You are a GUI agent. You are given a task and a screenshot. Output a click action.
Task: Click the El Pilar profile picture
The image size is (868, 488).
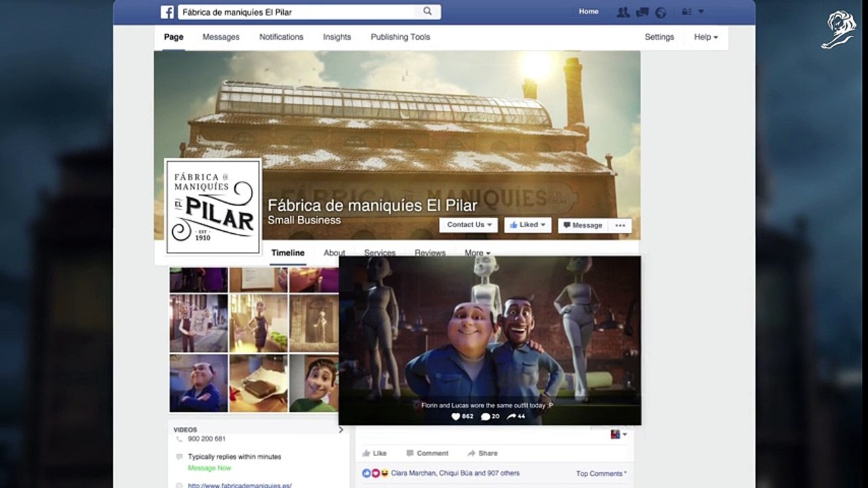(x=213, y=206)
